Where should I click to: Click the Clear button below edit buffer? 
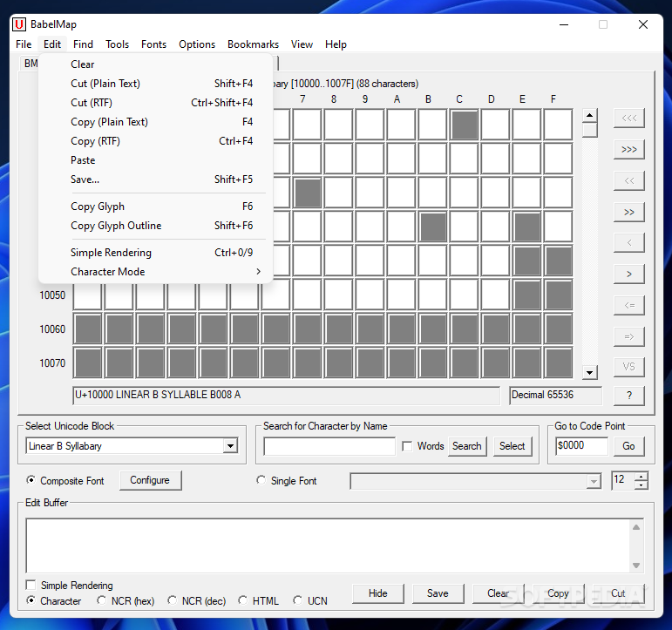pos(498,593)
